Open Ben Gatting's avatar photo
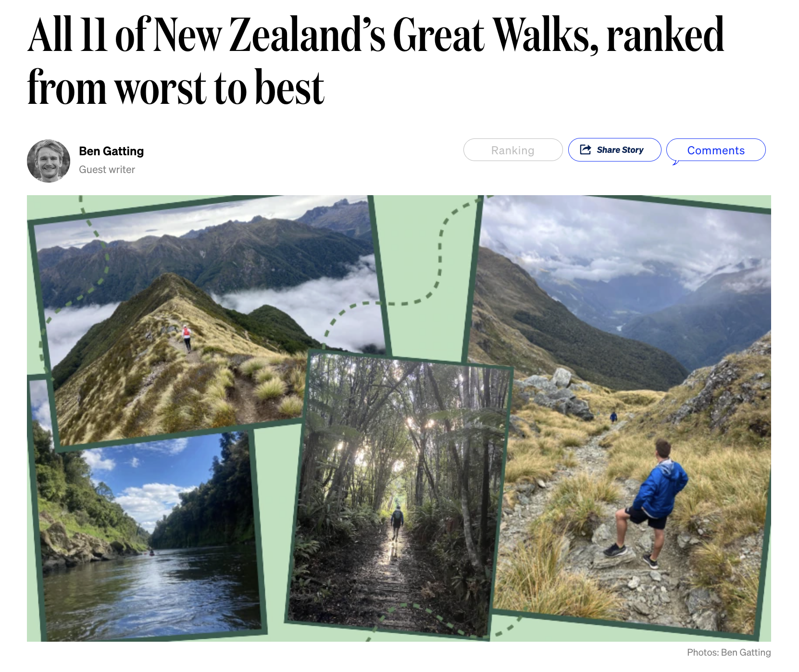The image size is (799, 672). (x=49, y=161)
